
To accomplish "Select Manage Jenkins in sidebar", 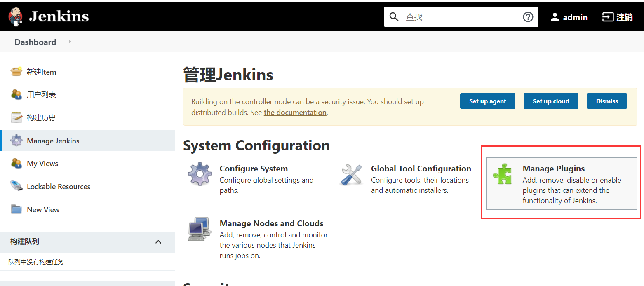I will [x=53, y=141].
